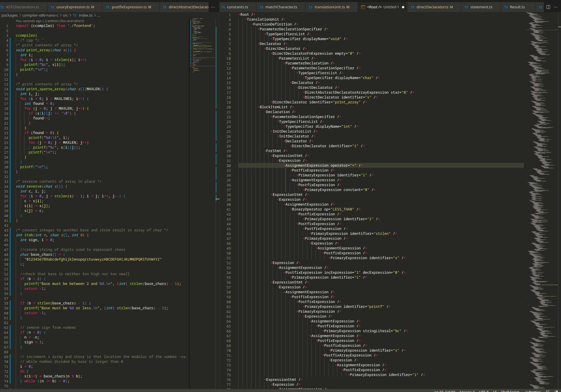Click '<InitDeclaratorList />' line
The image size is (561, 392).
tap(294, 131)
